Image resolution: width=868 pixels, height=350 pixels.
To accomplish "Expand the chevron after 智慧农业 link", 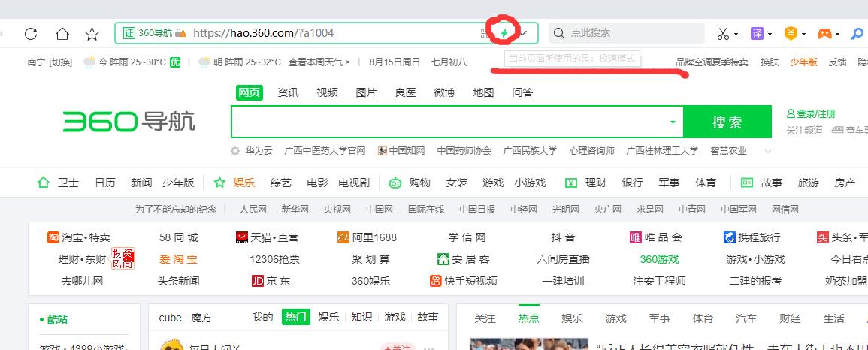I will [767, 151].
